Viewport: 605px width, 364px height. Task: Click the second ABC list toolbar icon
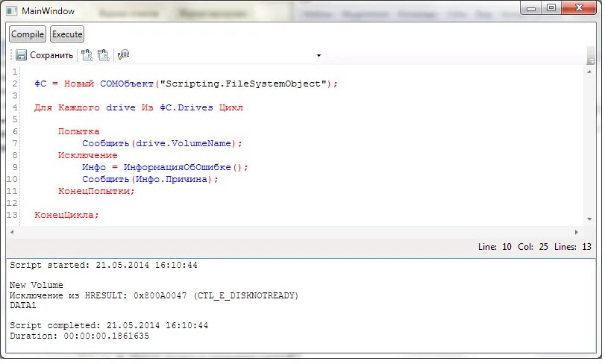click(104, 55)
